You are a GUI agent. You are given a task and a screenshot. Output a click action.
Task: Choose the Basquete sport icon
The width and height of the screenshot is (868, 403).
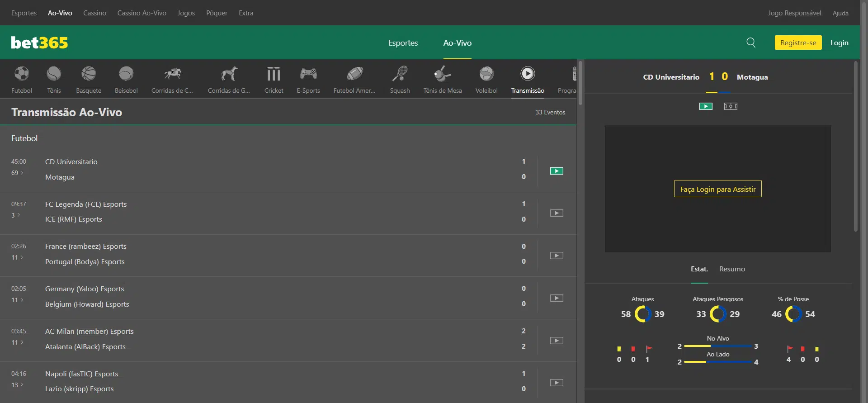point(89,74)
